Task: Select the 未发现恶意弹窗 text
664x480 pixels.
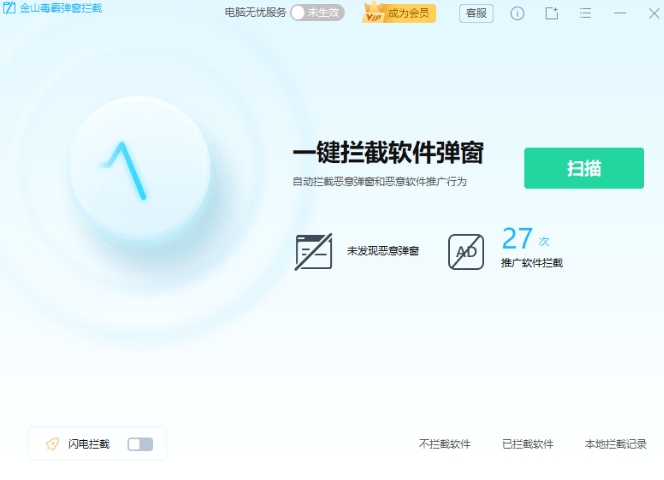Action: coord(383,251)
